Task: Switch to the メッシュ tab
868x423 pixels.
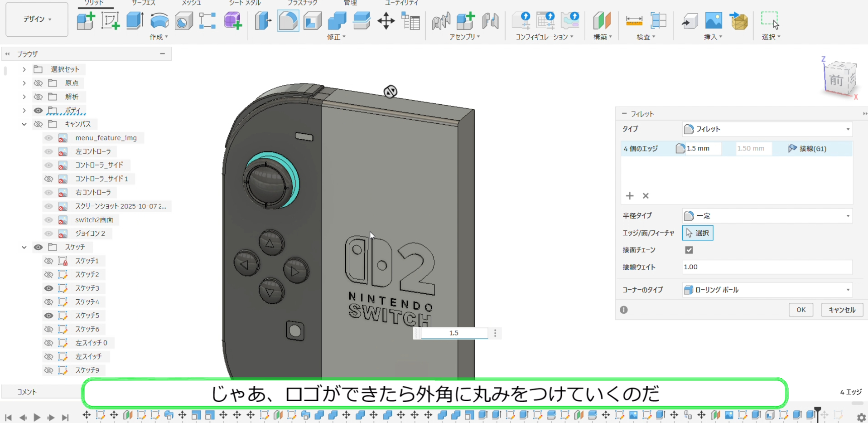Action: [x=192, y=3]
